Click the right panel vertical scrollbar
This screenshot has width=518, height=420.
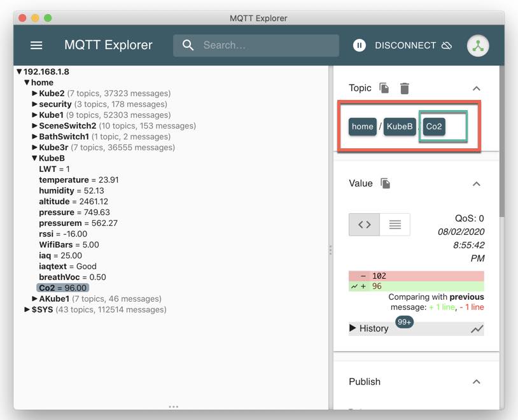coord(502,142)
